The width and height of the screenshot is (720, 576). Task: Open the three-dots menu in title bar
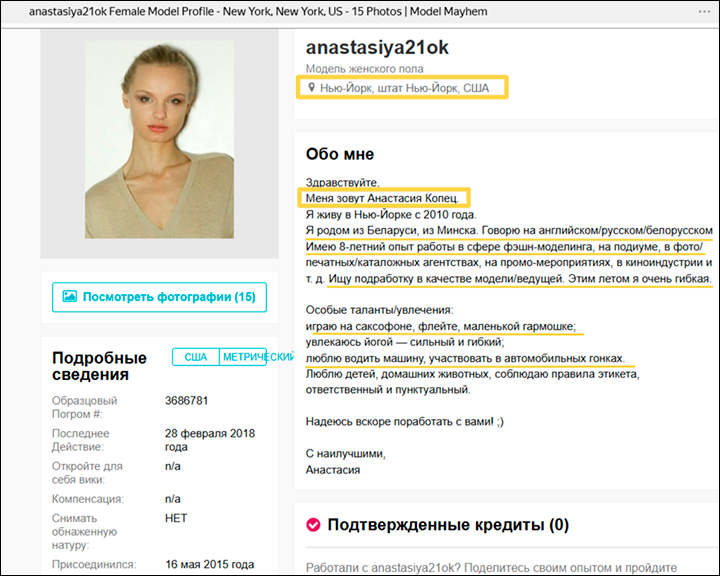tap(704, 11)
